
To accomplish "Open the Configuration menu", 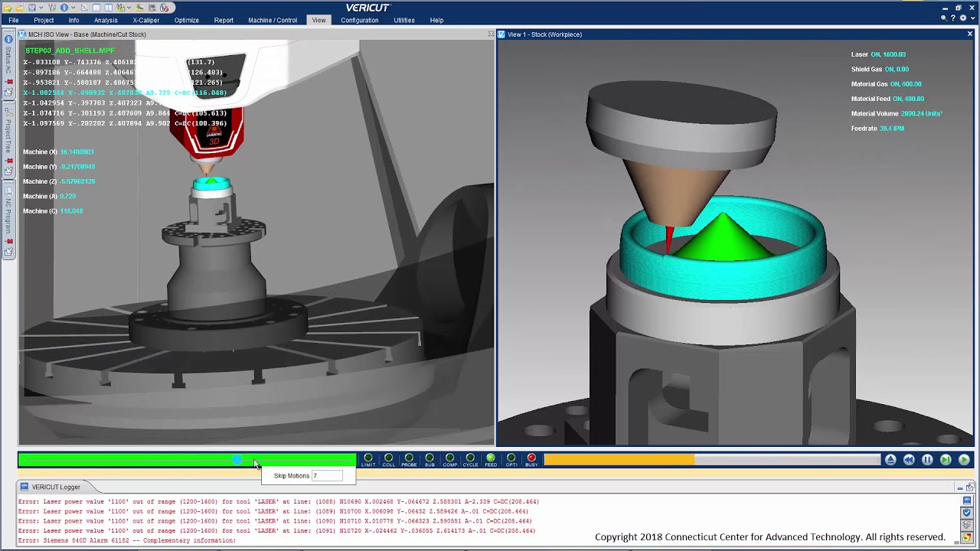I will pyautogui.click(x=360, y=21).
